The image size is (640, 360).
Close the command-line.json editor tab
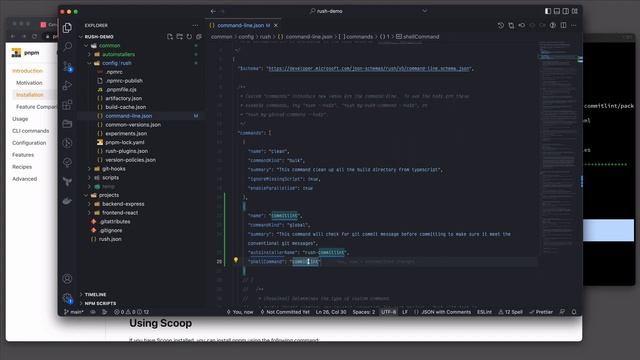[x=276, y=25]
